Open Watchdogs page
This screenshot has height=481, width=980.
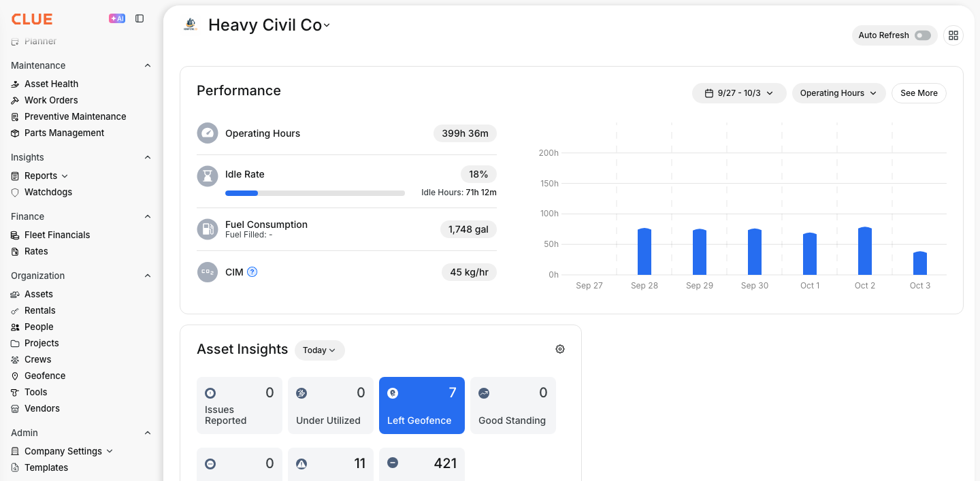[x=48, y=192]
